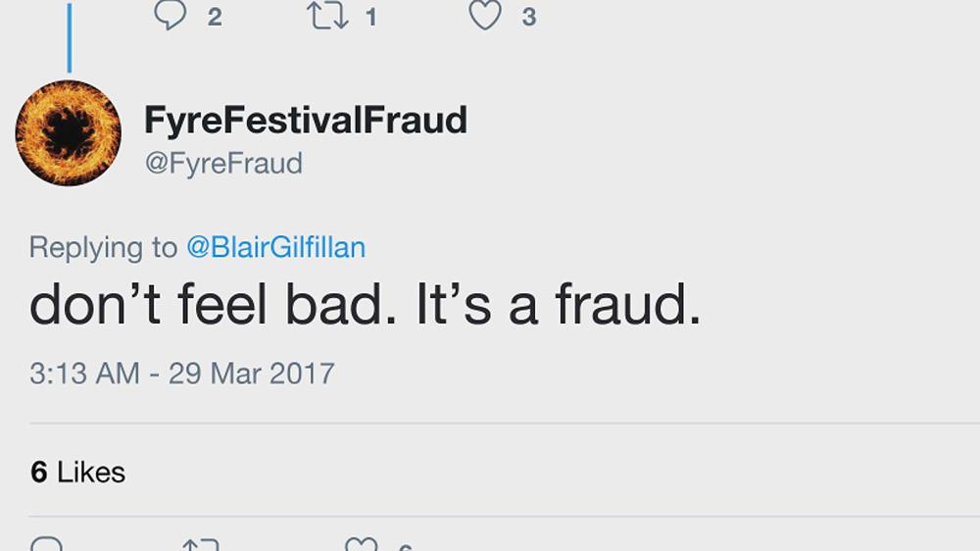Screen dimensions: 980x551
Task: Click the tweet text "don't feel bad. It's a fraud."
Action: click(365, 306)
